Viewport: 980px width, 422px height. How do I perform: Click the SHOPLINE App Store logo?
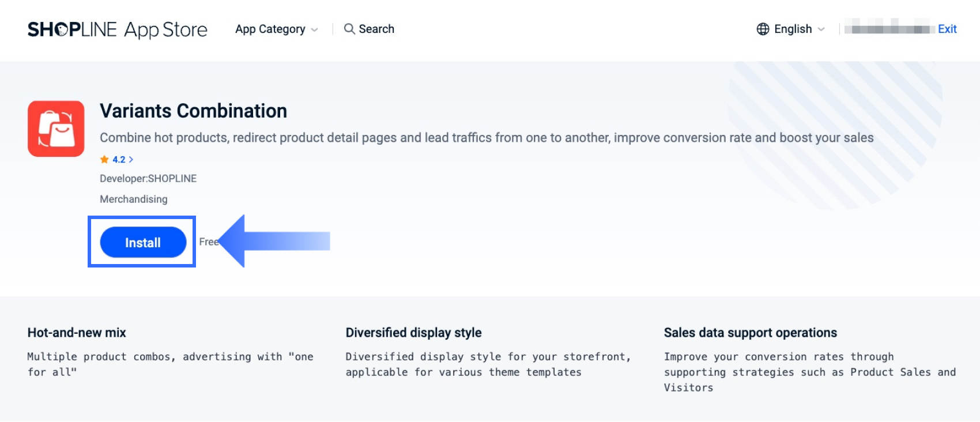click(117, 29)
